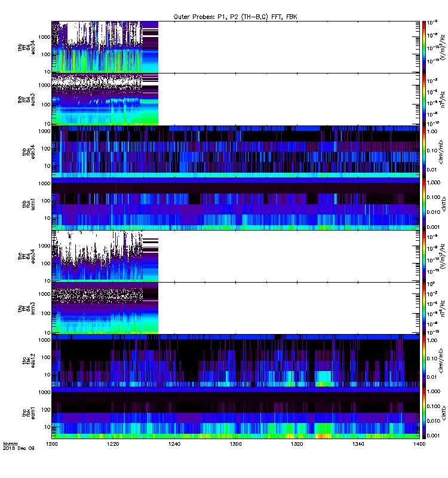448x478 pixels.
Task: Select the thb fbk scm1 panel label
Action: pyautogui.click(x=28, y=204)
